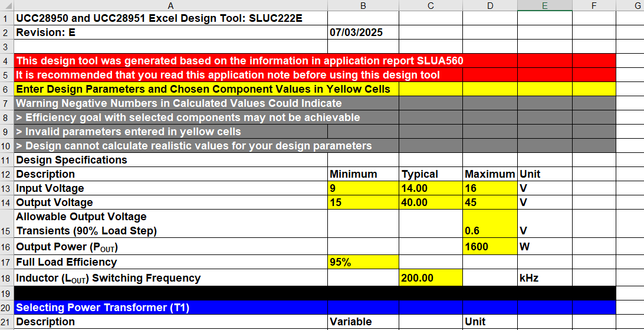Click the yellow 'Enter Design Parameters' instruction cell
The image size is (644, 330).
(x=206, y=89)
